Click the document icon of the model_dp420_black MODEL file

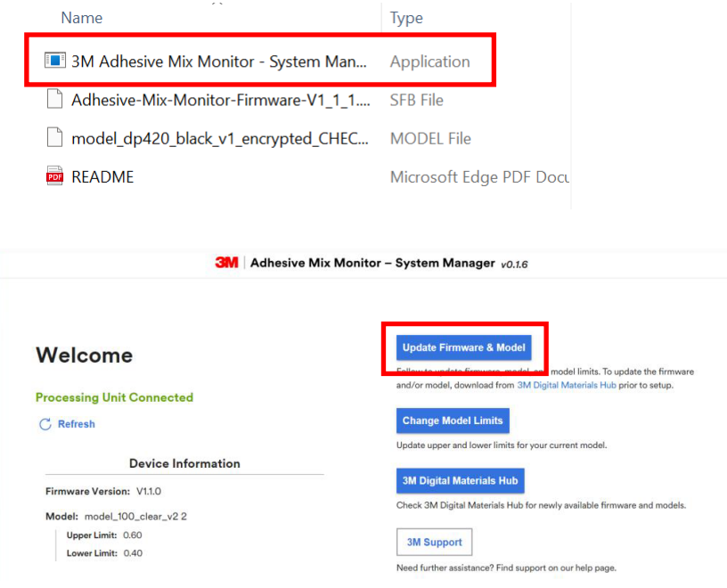[54, 137]
